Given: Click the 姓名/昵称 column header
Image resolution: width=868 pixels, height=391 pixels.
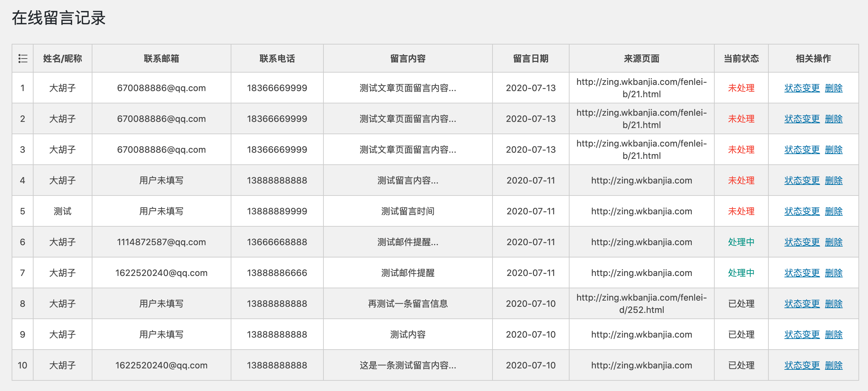Looking at the screenshot, I should tap(62, 59).
